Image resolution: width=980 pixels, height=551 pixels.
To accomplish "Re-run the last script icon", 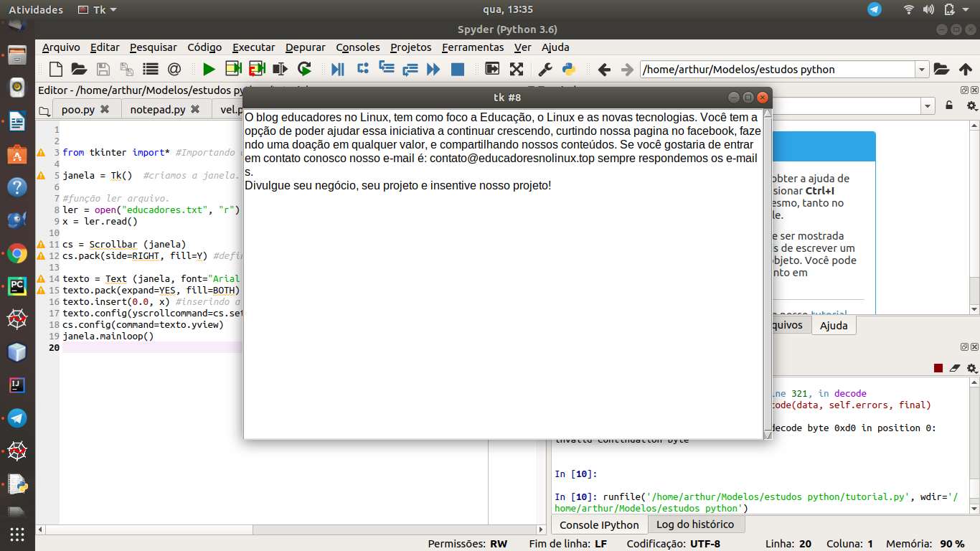I will (304, 70).
